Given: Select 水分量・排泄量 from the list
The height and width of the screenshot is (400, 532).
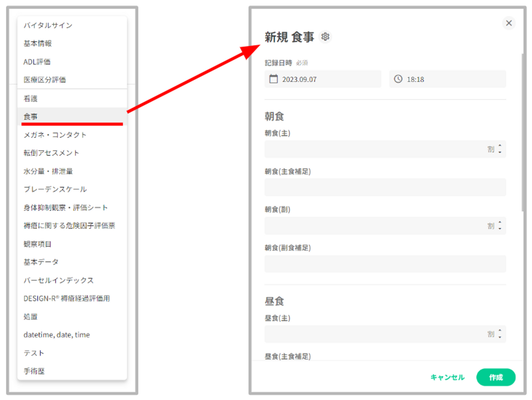Looking at the screenshot, I should (48, 171).
